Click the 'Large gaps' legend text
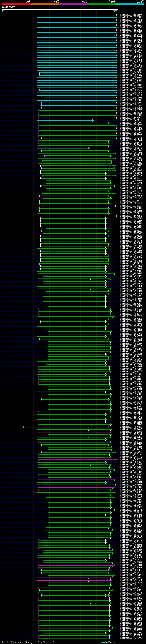146x644 pixels. point(10,642)
